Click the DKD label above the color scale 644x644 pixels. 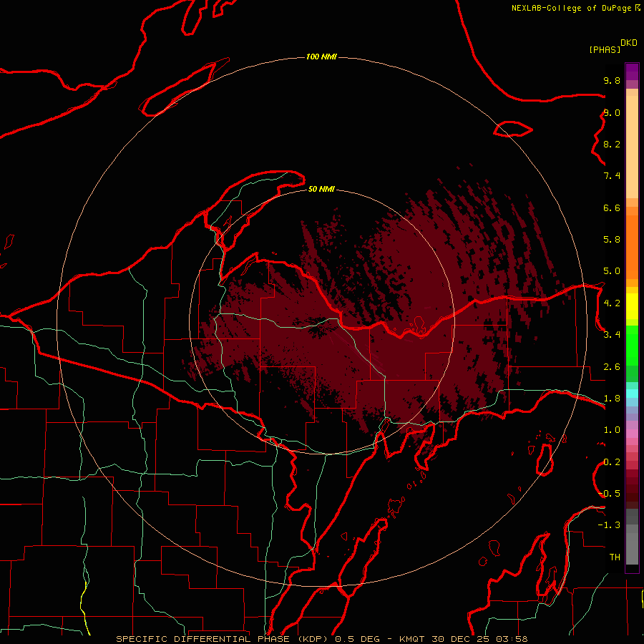click(629, 43)
